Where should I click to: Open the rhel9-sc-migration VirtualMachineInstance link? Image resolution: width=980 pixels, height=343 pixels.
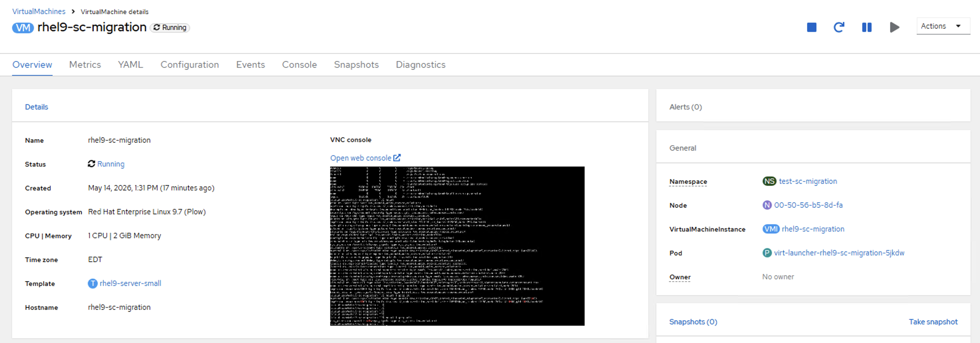pos(813,229)
